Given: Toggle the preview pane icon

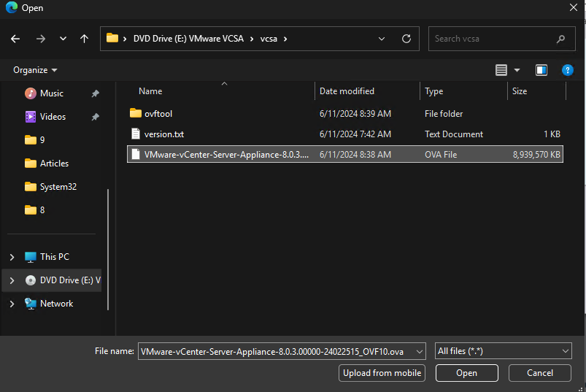Looking at the screenshot, I should tap(541, 70).
